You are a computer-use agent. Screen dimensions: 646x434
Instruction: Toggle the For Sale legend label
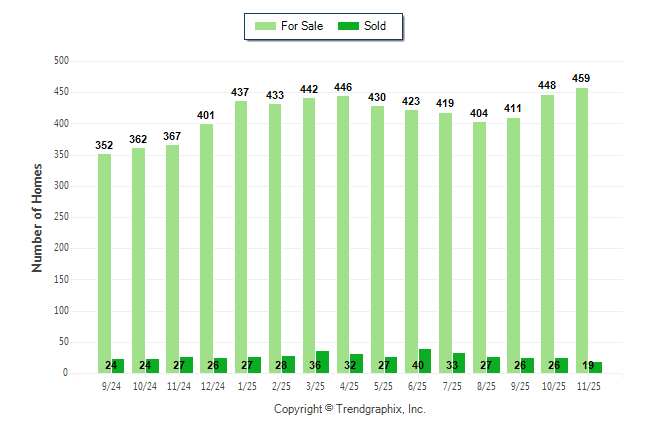coord(302,26)
